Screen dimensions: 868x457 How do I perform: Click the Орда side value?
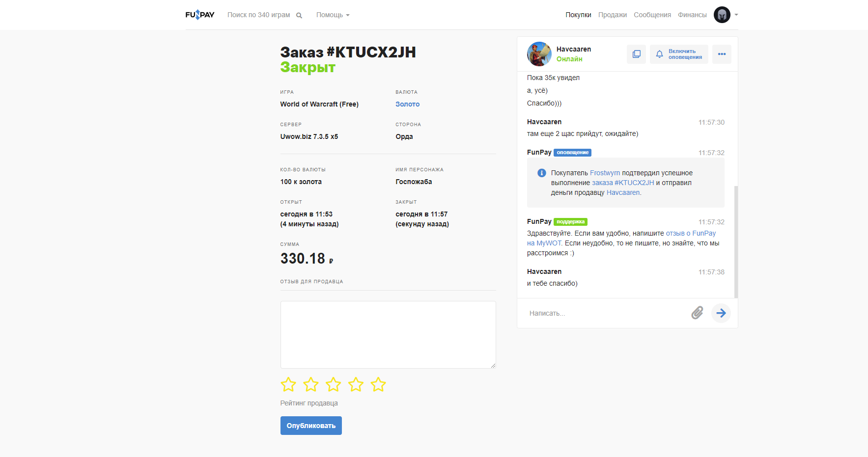[404, 136]
